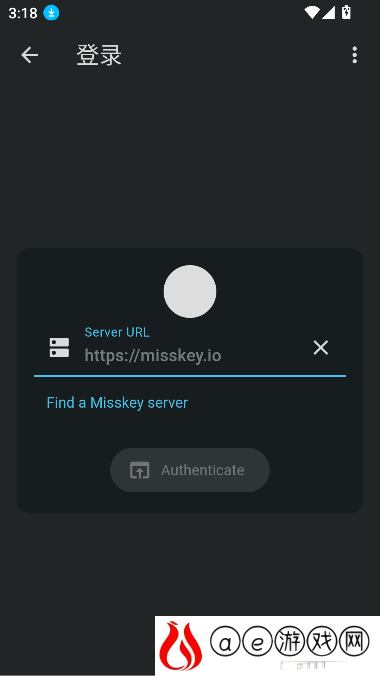Click the red flame logo in watermark
This screenshot has height=676, width=380.
tap(181, 645)
